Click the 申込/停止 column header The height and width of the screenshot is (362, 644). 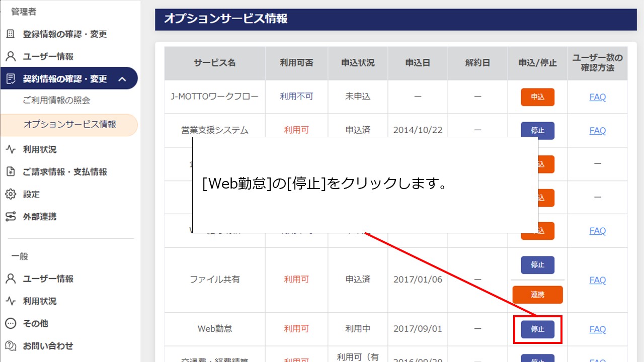click(537, 63)
